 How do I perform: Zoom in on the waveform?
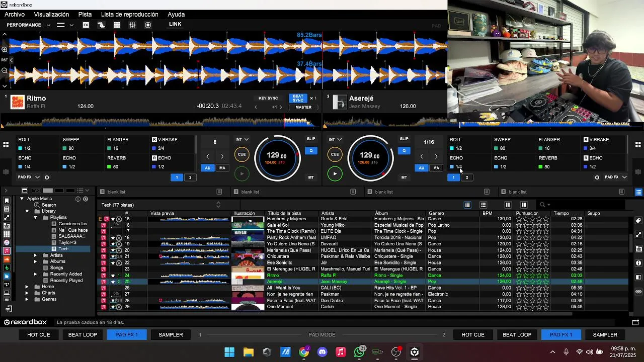pos(5,49)
